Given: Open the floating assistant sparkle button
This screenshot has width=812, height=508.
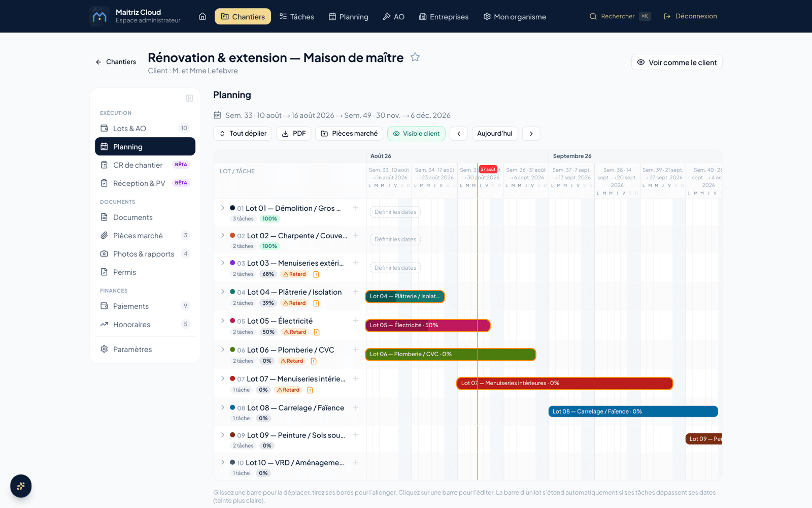Looking at the screenshot, I should click(x=21, y=486).
